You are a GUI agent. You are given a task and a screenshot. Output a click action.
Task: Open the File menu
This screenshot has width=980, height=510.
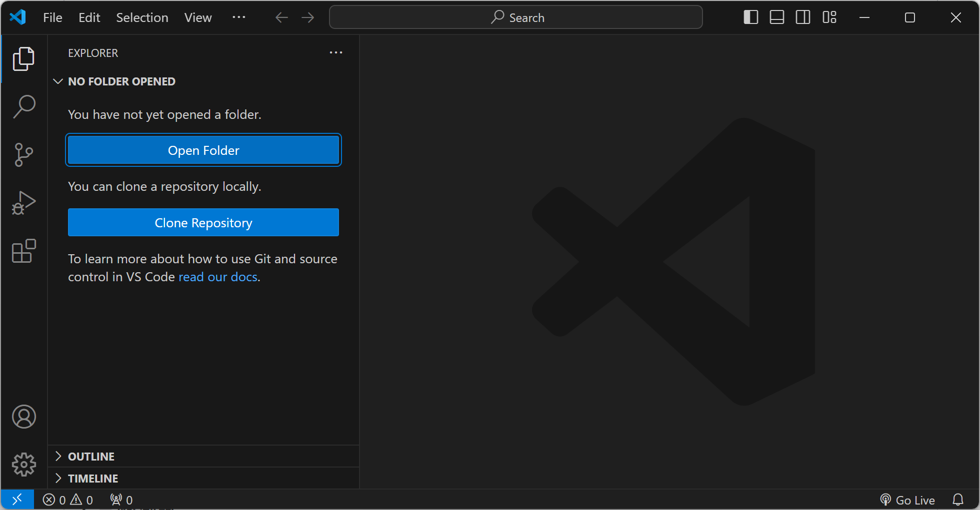pos(52,17)
